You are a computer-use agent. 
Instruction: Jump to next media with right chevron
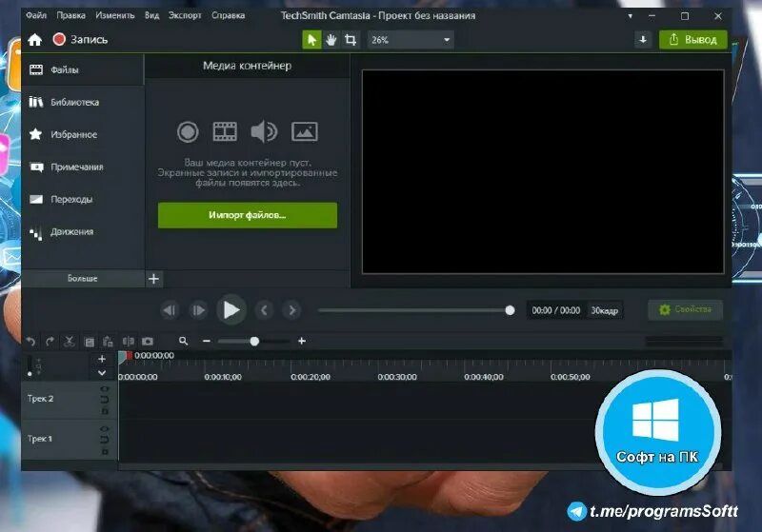[x=292, y=310]
